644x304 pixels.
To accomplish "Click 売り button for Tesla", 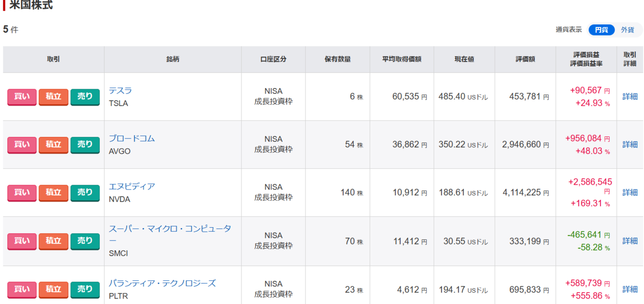I will click(85, 97).
